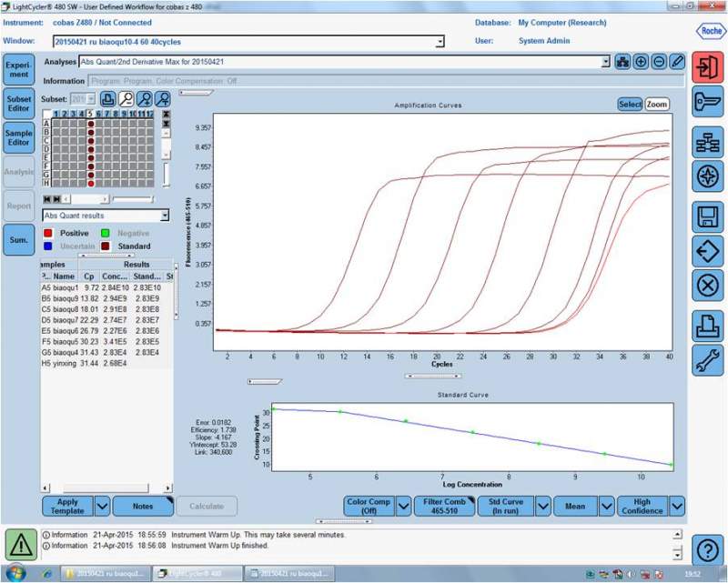Expand the Abs Quant results dropdown
The width and height of the screenshot is (728, 583).
(165, 216)
